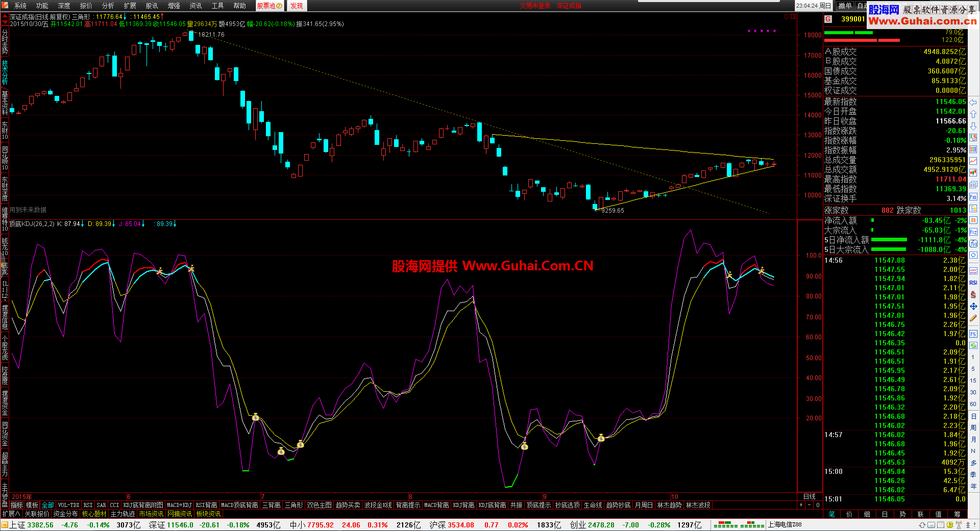The width and height of the screenshot is (980, 531).
Task: Select the CCI indicator tab
Action: point(114,505)
